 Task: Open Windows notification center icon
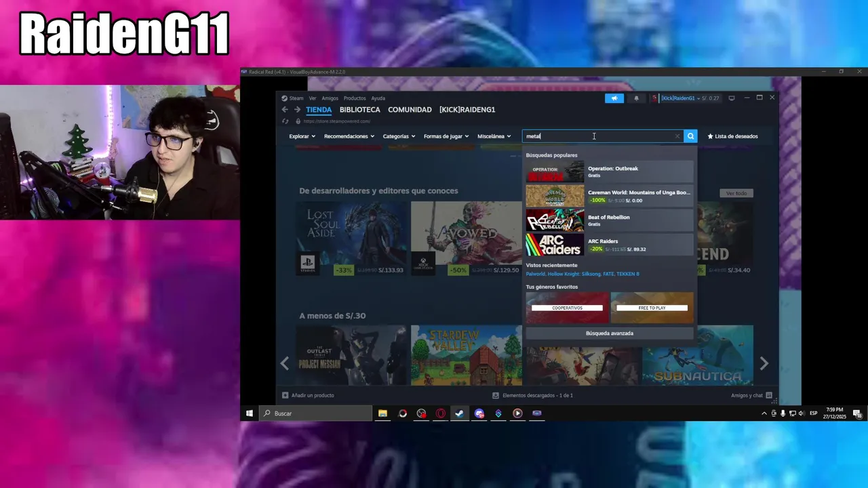(x=857, y=413)
